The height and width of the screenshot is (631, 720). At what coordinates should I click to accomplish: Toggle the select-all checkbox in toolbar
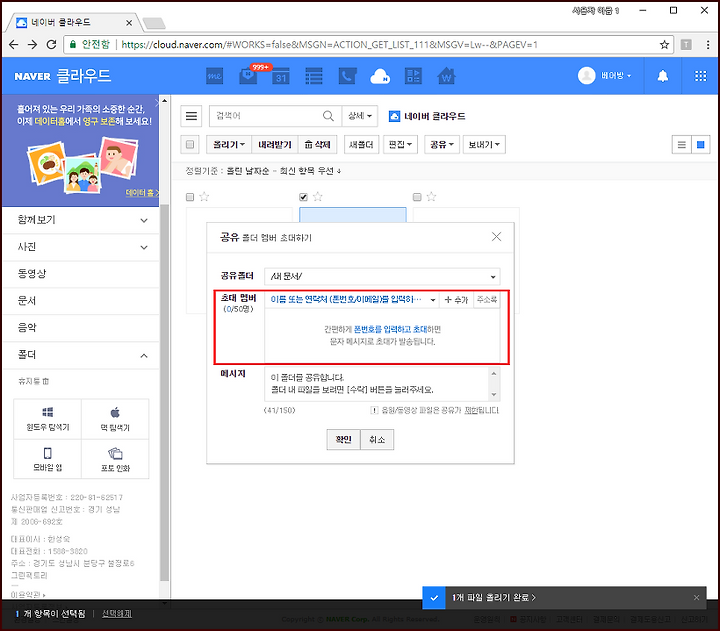click(x=190, y=145)
